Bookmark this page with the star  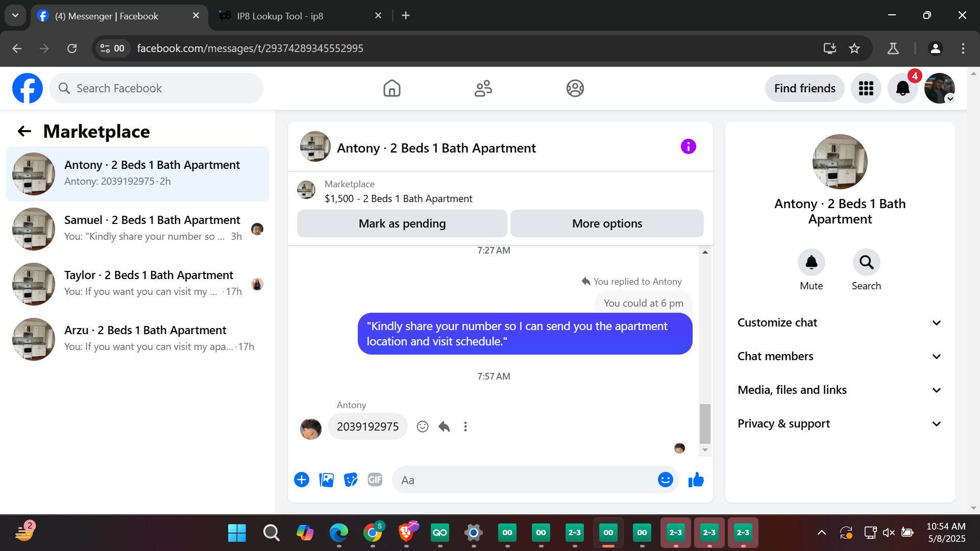[854, 48]
